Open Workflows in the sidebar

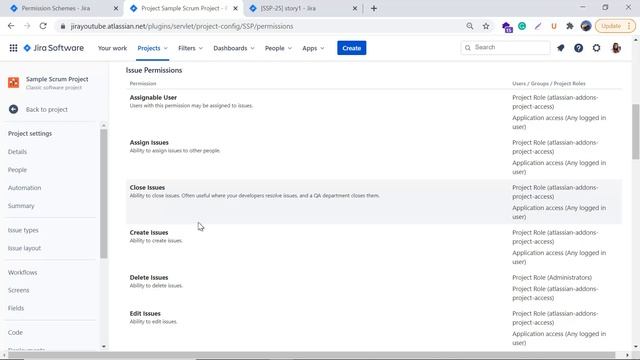tap(22, 272)
